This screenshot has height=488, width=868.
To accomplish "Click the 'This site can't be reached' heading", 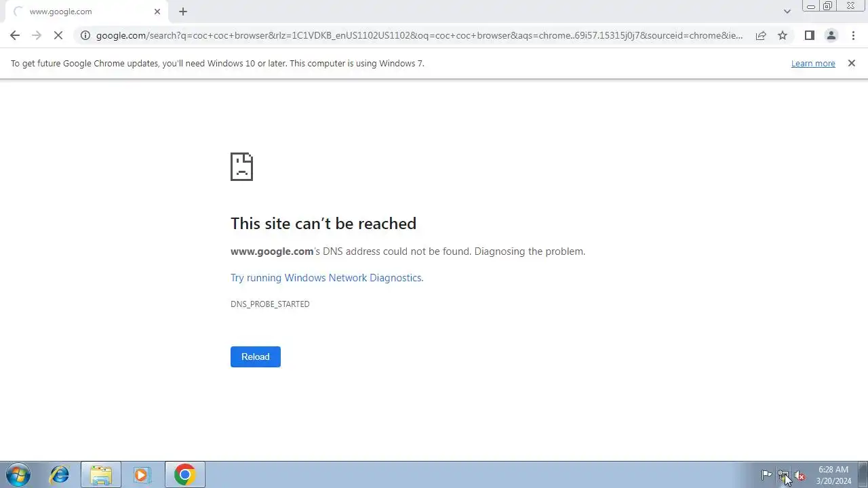I will [323, 224].
